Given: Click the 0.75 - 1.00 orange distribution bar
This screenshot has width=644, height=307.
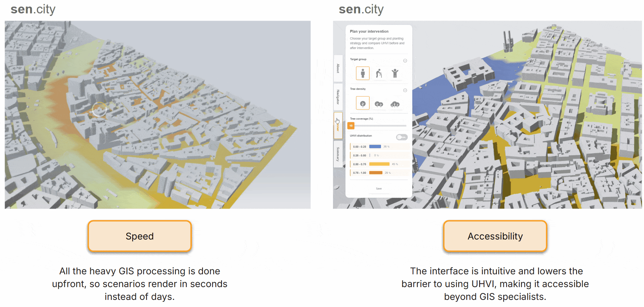Looking at the screenshot, I should (x=376, y=173).
